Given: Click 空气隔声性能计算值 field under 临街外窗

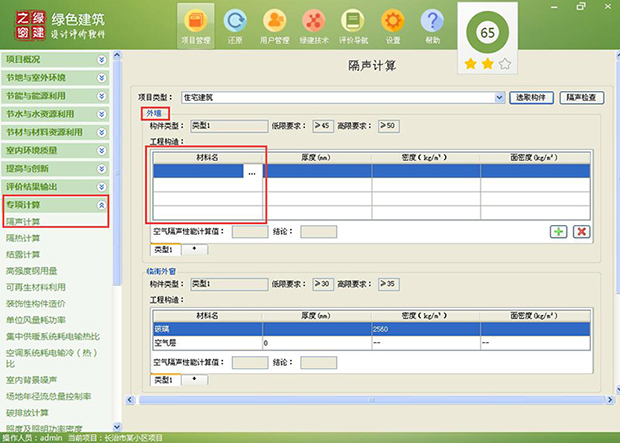Looking at the screenshot, I should tap(250, 362).
